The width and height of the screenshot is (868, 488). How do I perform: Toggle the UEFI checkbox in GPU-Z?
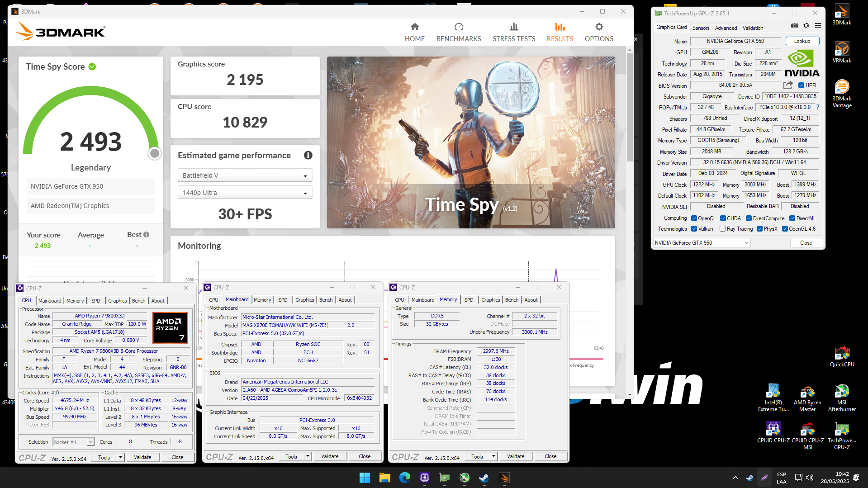pyautogui.click(x=801, y=85)
